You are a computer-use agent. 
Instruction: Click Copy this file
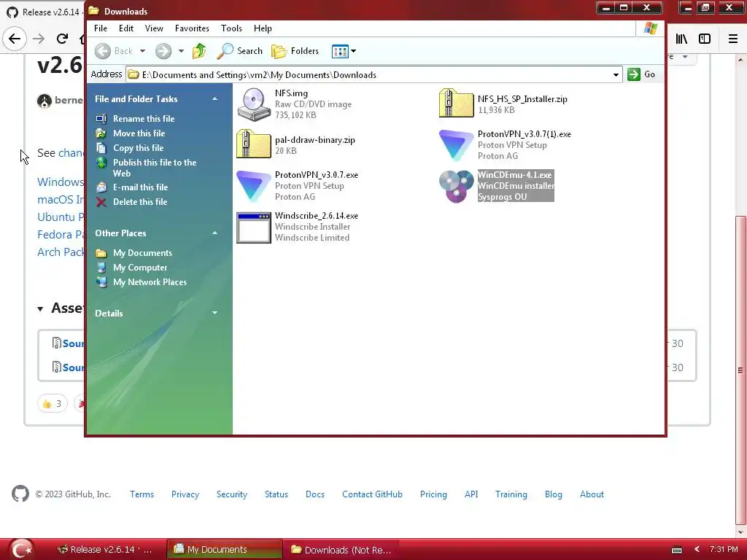tap(138, 148)
